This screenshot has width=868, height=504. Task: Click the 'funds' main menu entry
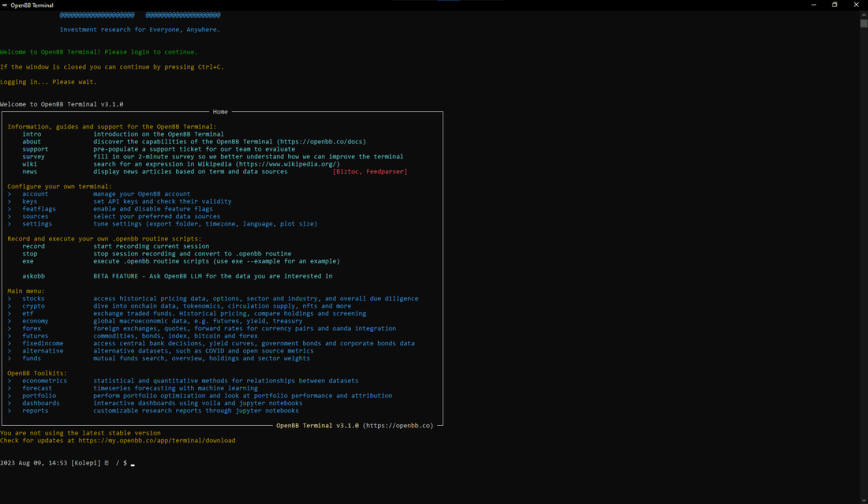click(32, 358)
